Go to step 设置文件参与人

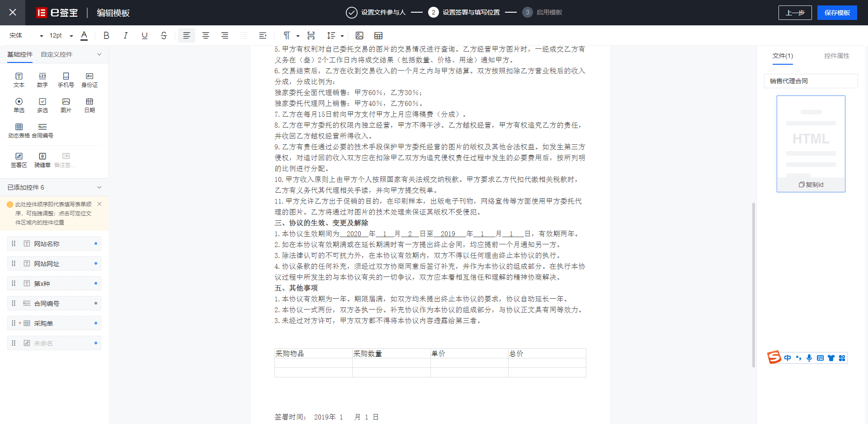coord(376,13)
